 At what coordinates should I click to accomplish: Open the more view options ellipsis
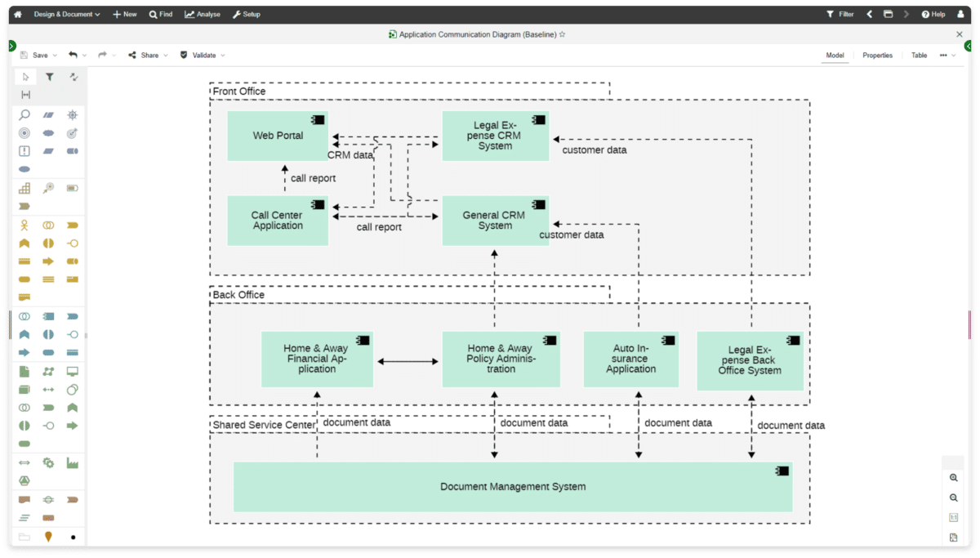tap(944, 55)
